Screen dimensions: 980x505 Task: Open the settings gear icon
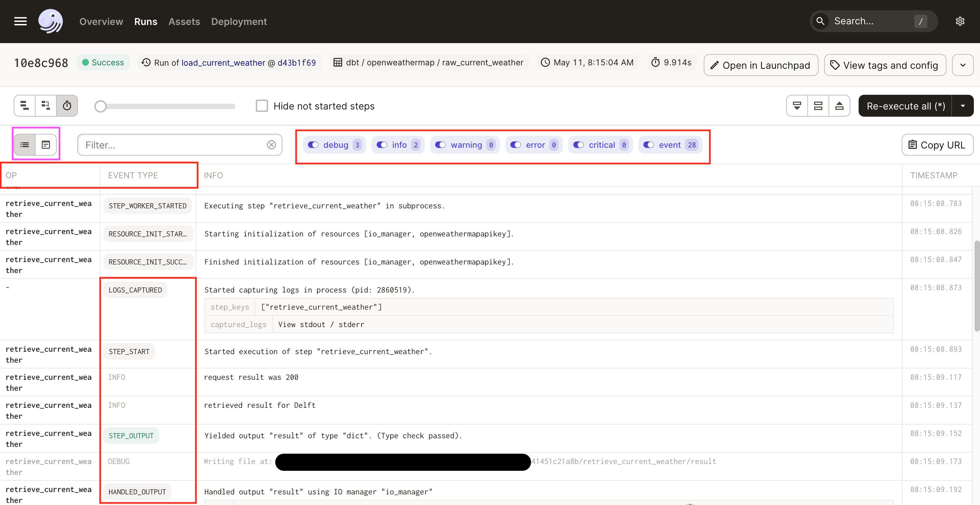[x=960, y=21]
